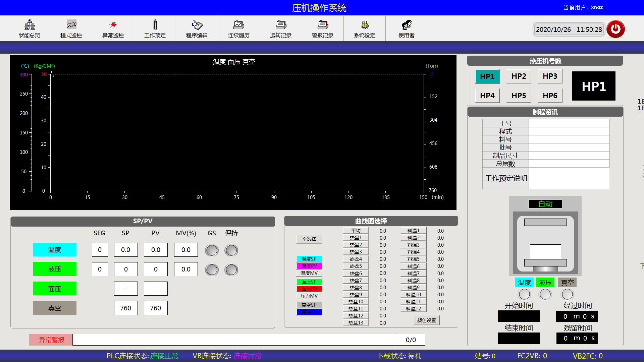Toggle the 温度 GS round indicator

(x=212, y=250)
